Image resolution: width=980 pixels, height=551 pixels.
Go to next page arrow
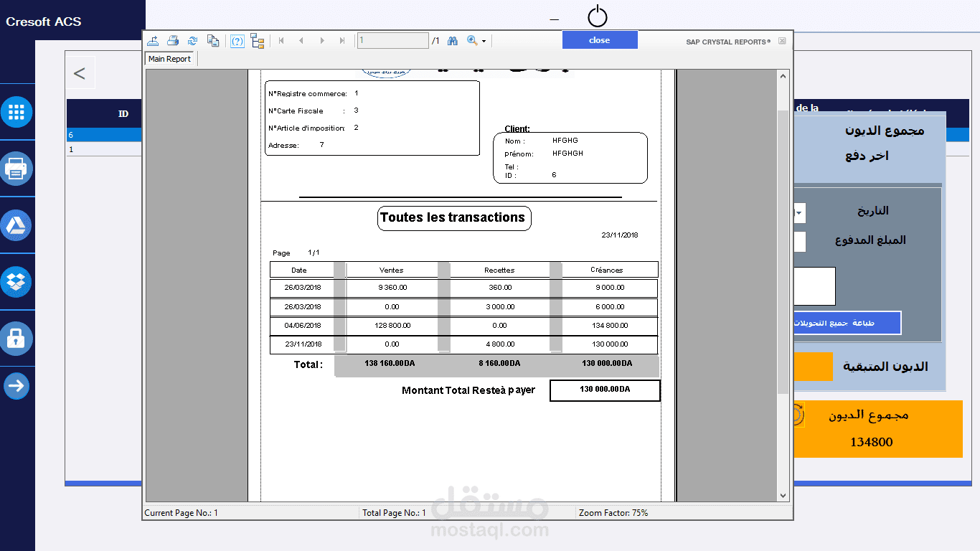[322, 41]
